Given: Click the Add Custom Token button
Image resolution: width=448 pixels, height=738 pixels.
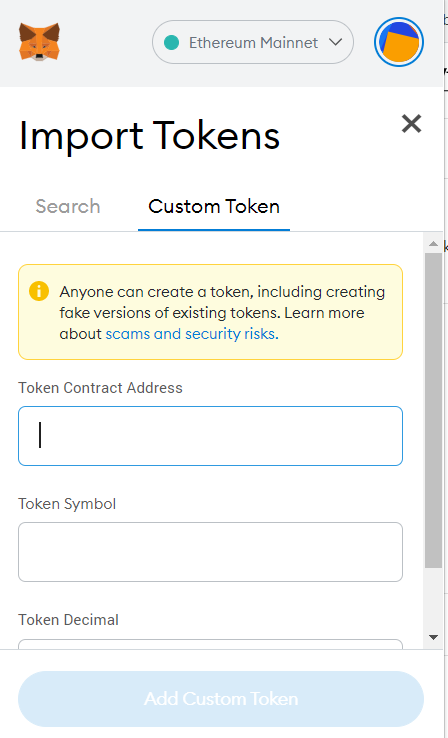Looking at the screenshot, I should [x=221, y=699].
